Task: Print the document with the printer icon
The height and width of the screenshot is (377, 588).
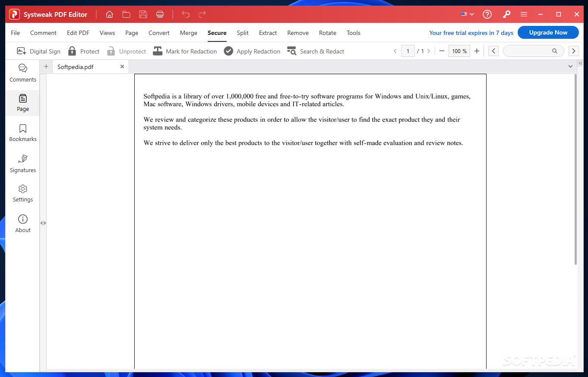Action: tap(160, 14)
